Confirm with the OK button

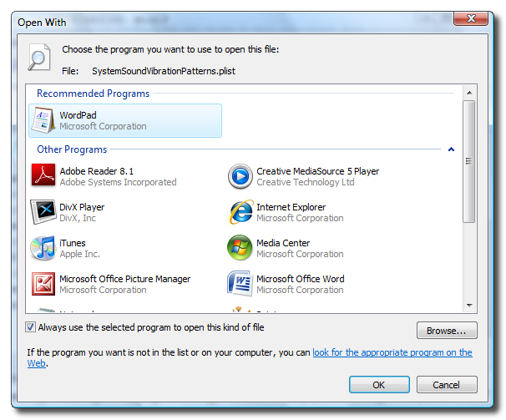[x=379, y=384]
